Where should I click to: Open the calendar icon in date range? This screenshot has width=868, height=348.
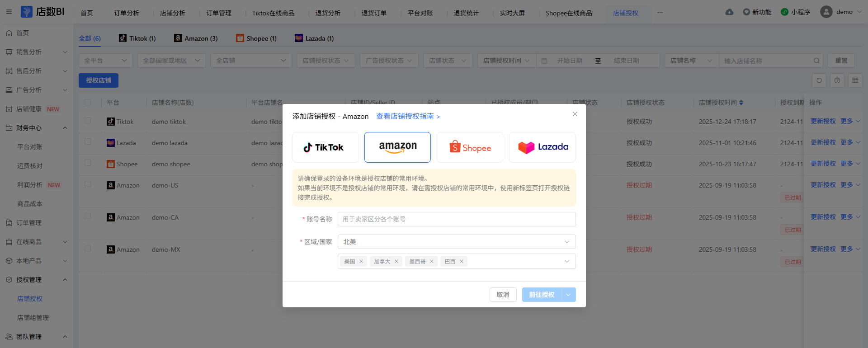(544, 61)
